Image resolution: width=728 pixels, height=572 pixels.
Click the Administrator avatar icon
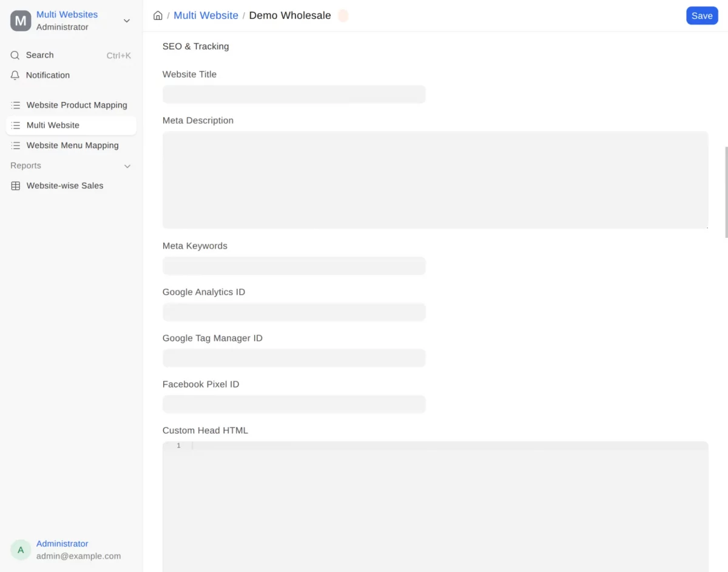pos(21,550)
